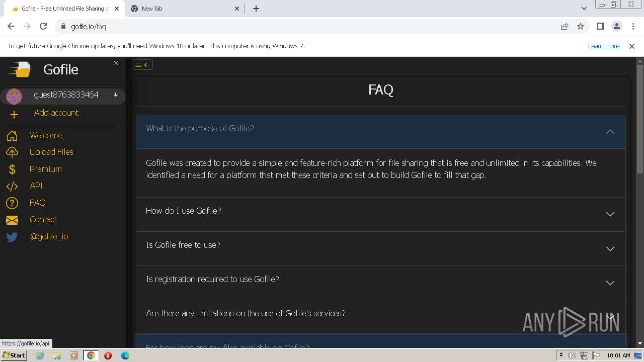
Task: Dismiss the Chrome update notification bar
Action: point(632,46)
